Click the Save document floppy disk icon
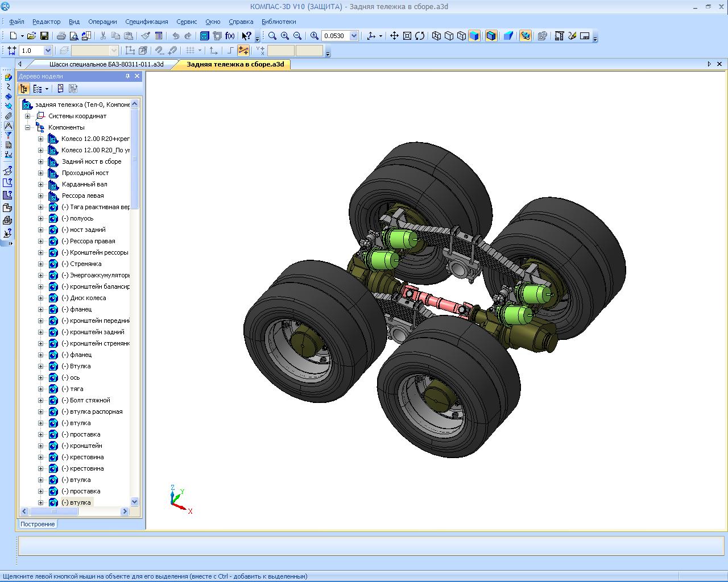The width and height of the screenshot is (728, 582). pyautogui.click(x=44, y=36)
